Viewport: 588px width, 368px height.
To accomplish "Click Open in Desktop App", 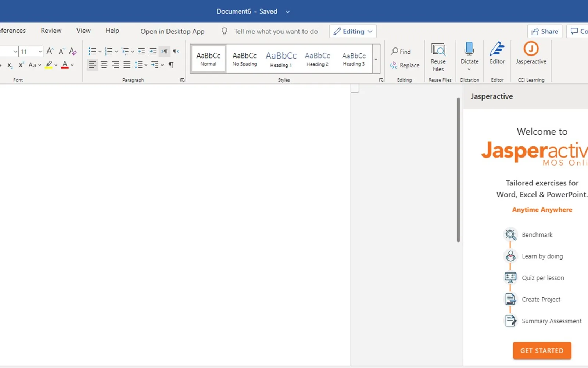I will pos(172,31).
